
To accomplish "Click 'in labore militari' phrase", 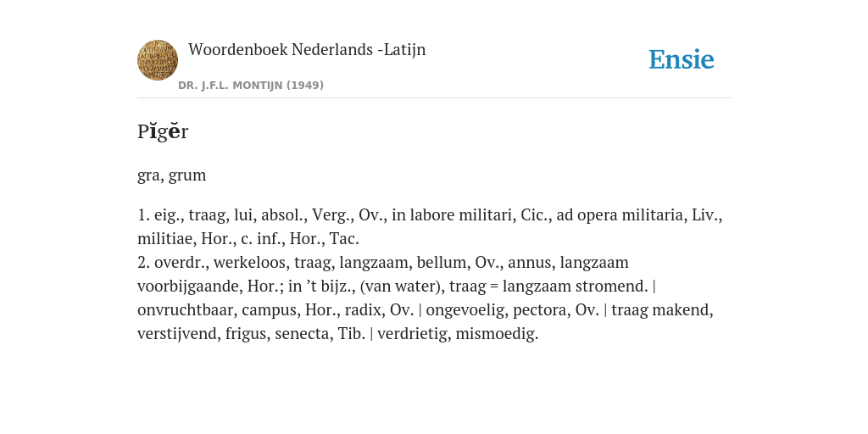I will pos(454,214).
